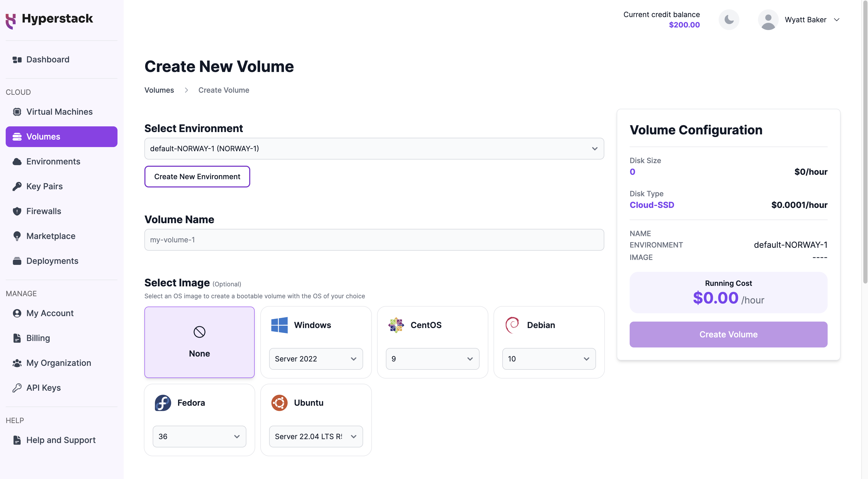Image resolution: width=868 pixels, height=479 pixels.
Task: Click the Windows logo icon
Action: 279,325
